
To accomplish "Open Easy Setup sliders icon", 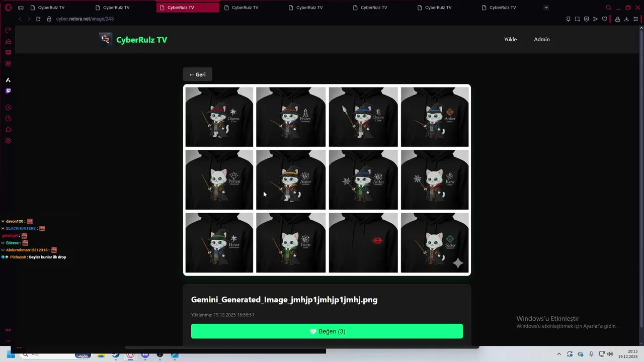I will pyautogui.click(x=636, y=19).
